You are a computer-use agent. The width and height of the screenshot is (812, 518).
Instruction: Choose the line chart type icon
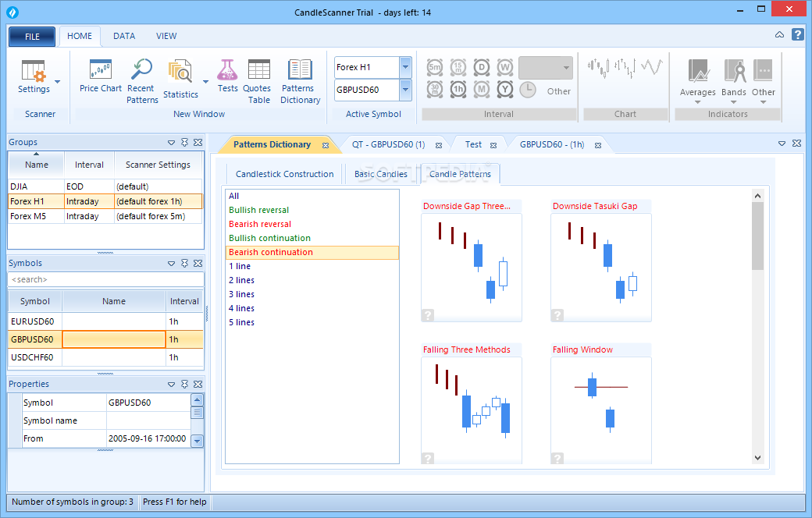651,67
